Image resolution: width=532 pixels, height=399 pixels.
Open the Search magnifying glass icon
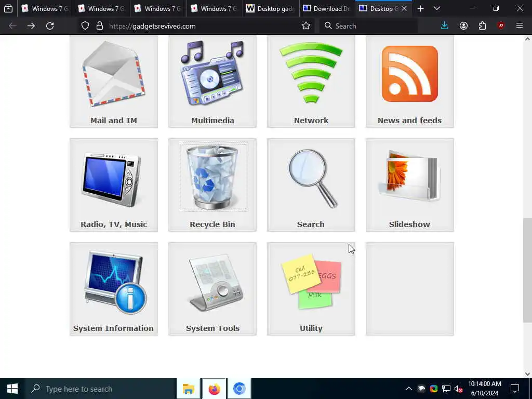point(312,178)
